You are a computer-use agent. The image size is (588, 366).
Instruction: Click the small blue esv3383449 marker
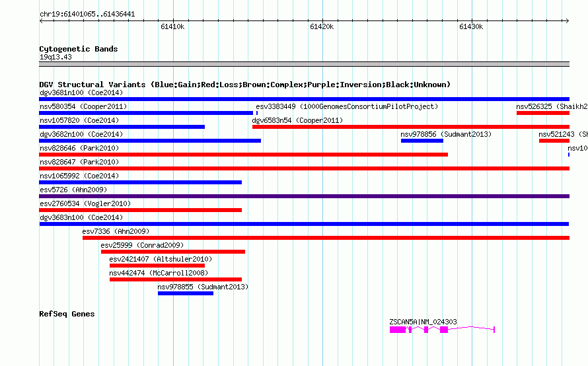257,113
